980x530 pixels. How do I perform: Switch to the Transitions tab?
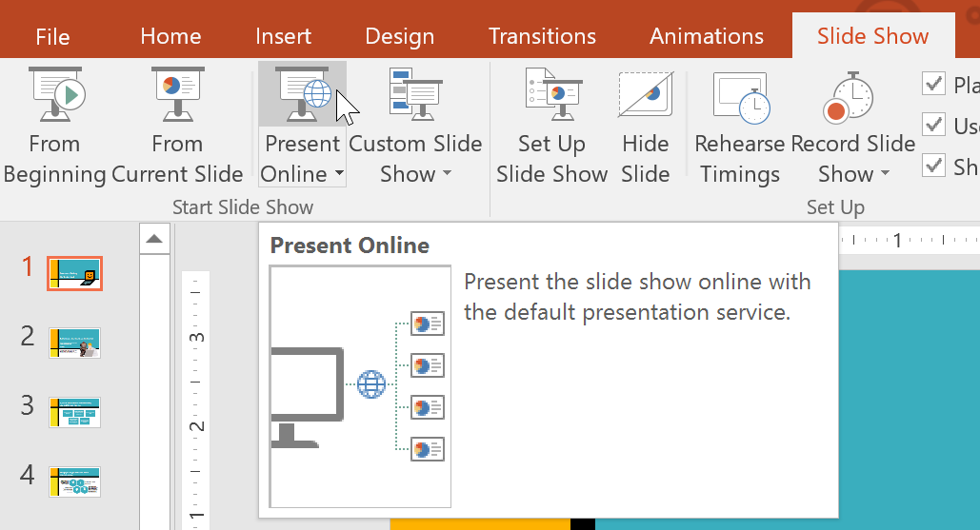pos(542,37)
